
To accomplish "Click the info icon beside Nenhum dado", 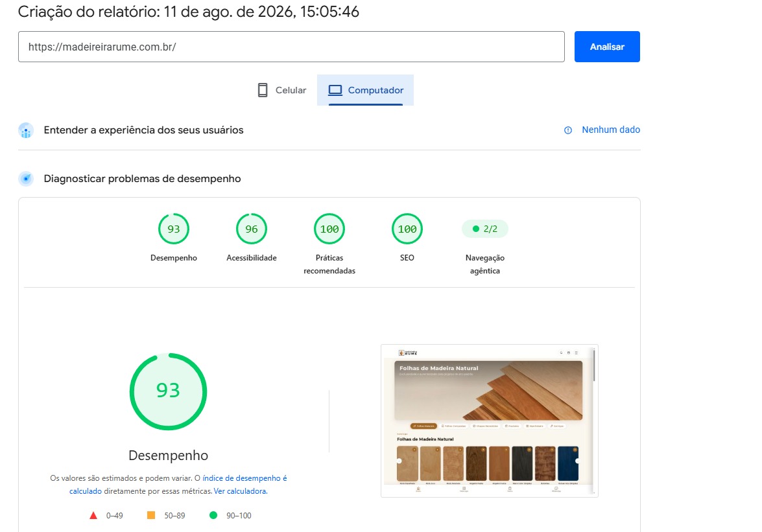I will (567, 130).
